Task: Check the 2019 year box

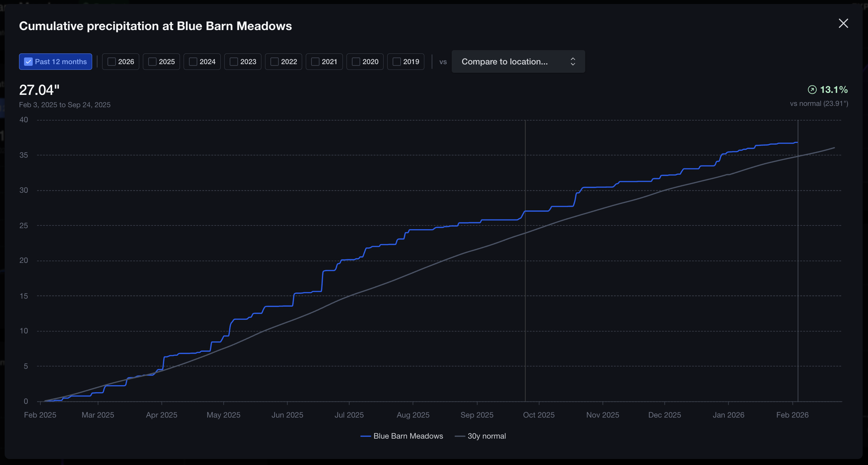Action: click(397, 62)
